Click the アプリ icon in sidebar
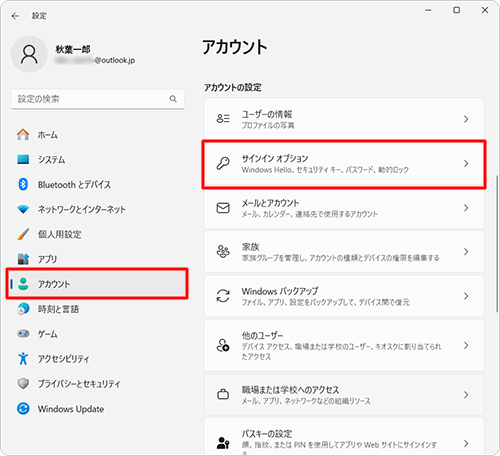This screenshot has width=500, height=456. coord(23,259)
